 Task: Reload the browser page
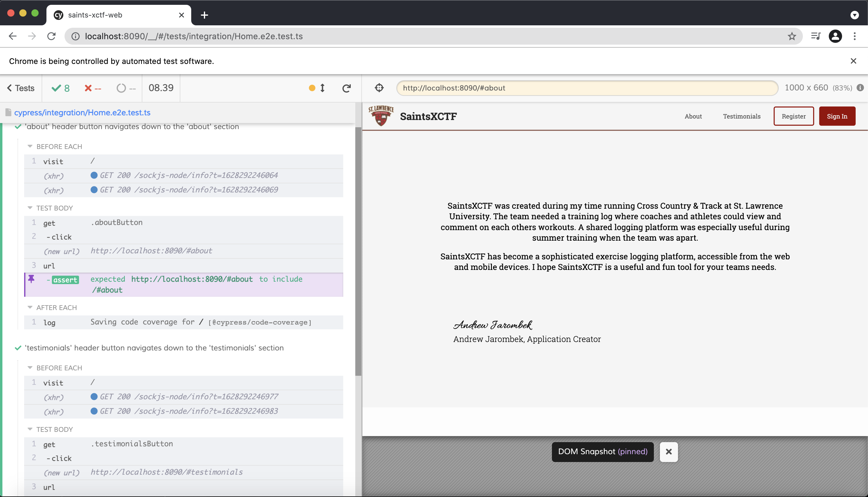point(52,36)
